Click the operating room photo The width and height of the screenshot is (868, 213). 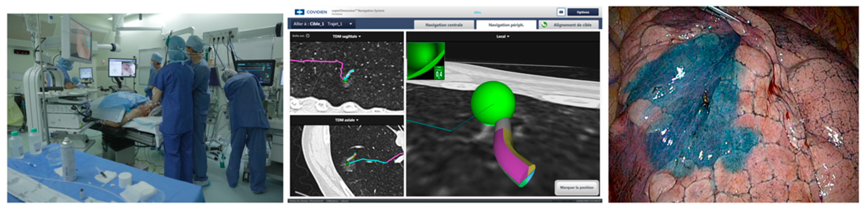coord(145,108)
